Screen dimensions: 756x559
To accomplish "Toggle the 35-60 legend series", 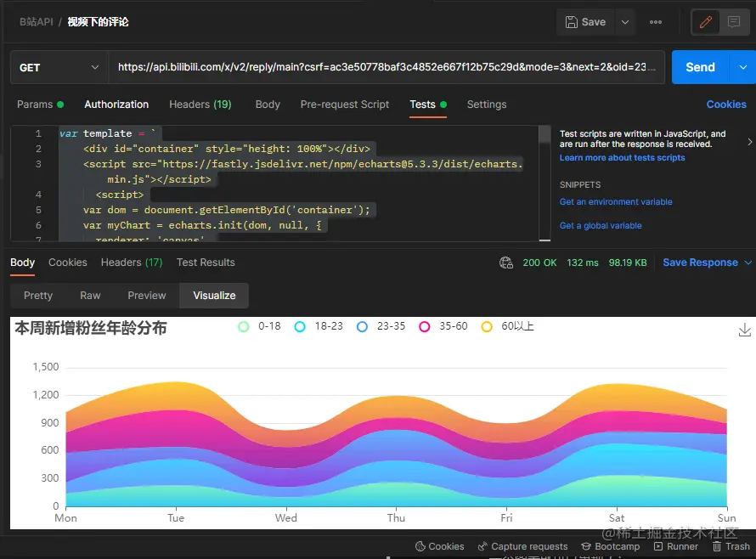I will (443, 326).
